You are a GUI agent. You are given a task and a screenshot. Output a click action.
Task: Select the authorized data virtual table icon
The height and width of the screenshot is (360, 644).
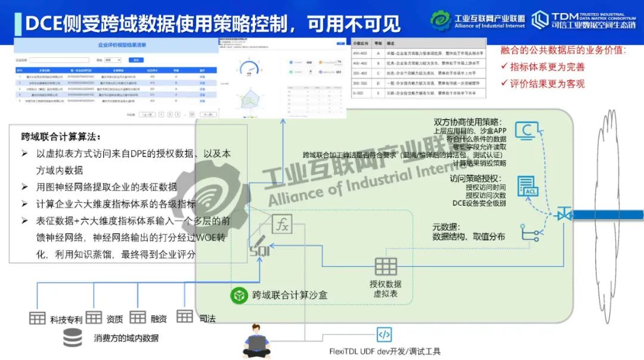(385, 266)
